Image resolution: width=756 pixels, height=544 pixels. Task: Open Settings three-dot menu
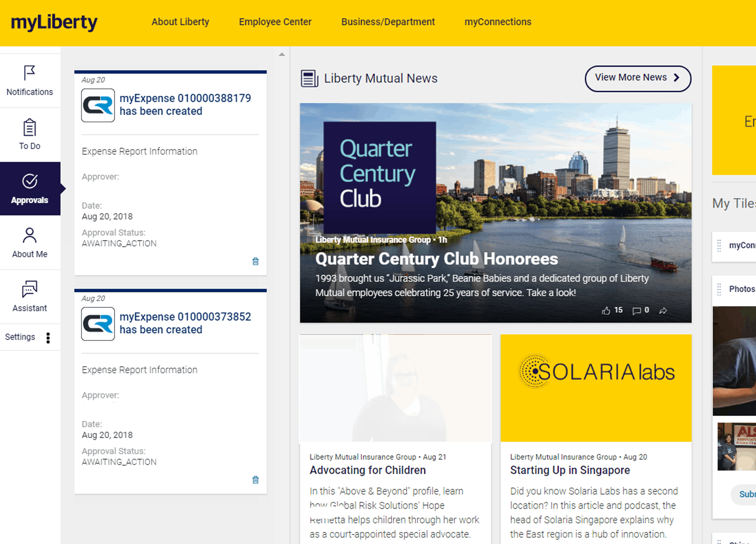[x=48, y=338]
